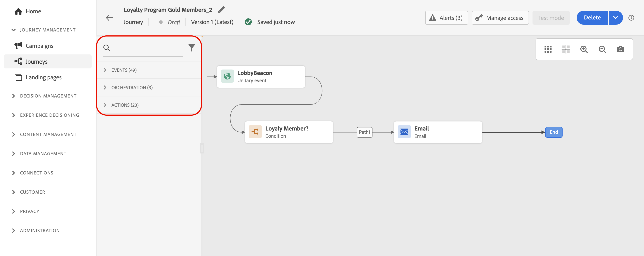Viewport: 644px width, 256px height.
Task: Select the Loyaly Member? condition node
Action: [289, 132]
